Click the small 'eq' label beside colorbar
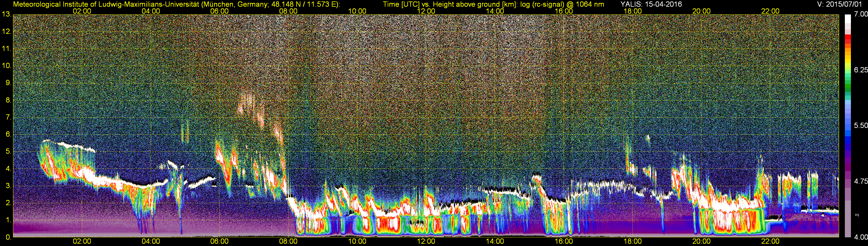Viewport: 868px width, 246px height. pos(857,215)
